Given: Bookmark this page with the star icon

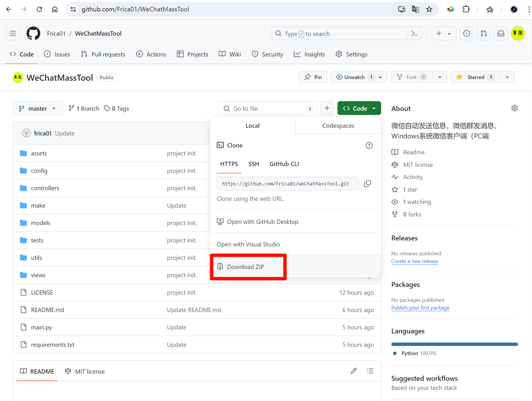Looking at the screenshot, I should [x=429, y=9].
